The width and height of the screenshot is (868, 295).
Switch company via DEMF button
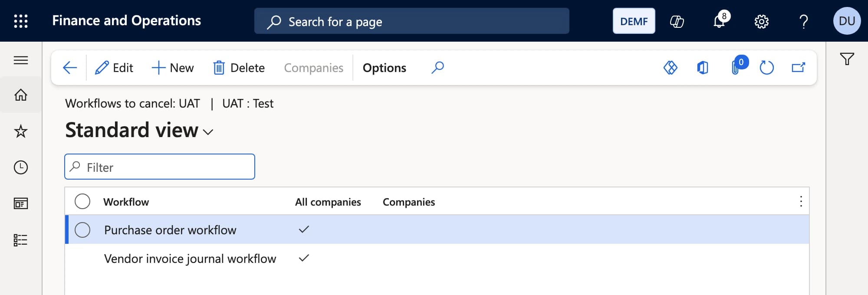tap(634, 21)
